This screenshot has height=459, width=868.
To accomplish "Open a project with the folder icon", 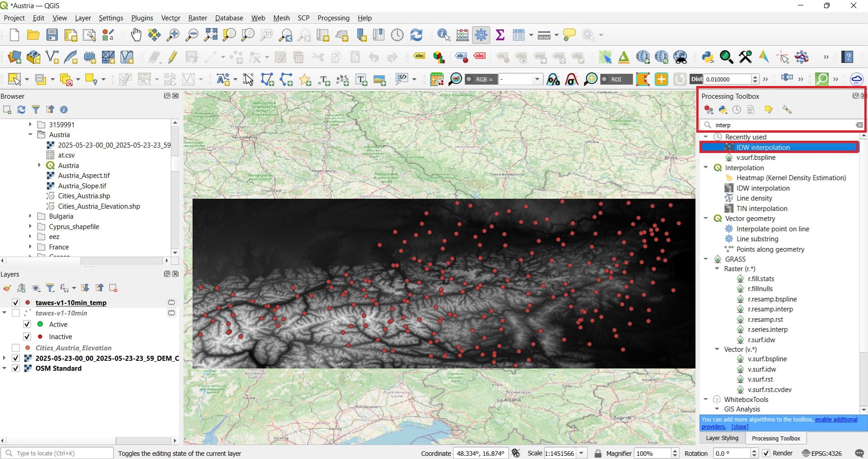I will (33, 35).
